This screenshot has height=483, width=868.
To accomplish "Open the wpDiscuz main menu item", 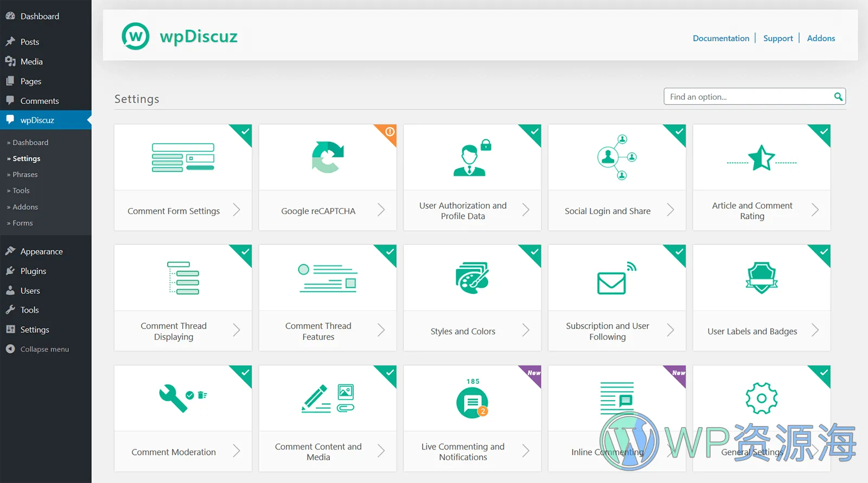I will pos(46,120).
